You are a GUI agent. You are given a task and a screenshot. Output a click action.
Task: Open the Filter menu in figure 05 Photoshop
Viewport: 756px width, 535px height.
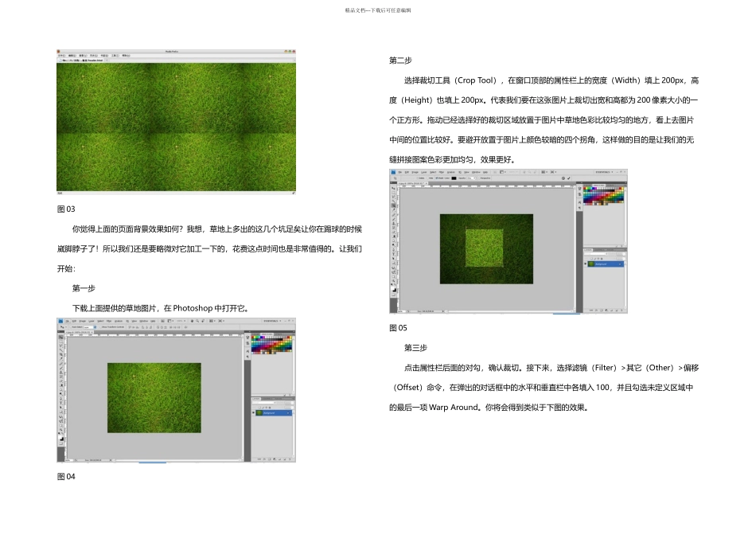pos(441,172)
